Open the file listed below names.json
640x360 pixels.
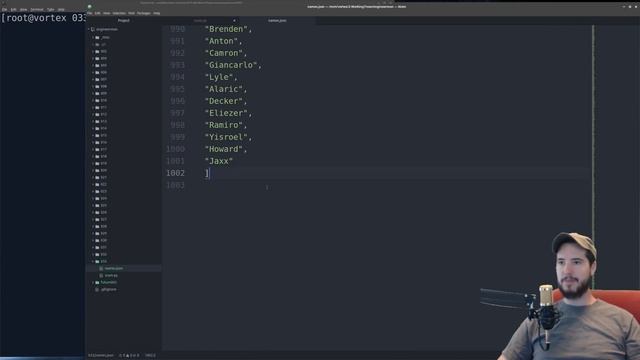[111, 276]
